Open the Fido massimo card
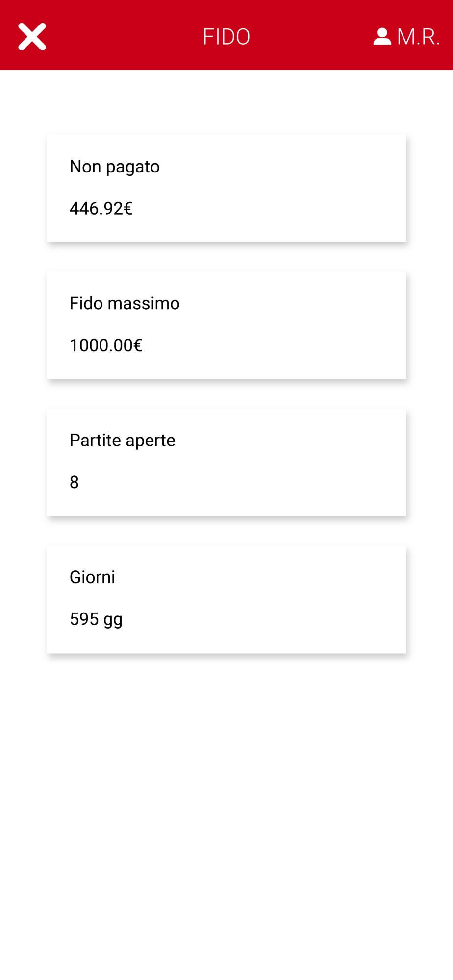Screen dimensions: 453x980 click(226, 325)
